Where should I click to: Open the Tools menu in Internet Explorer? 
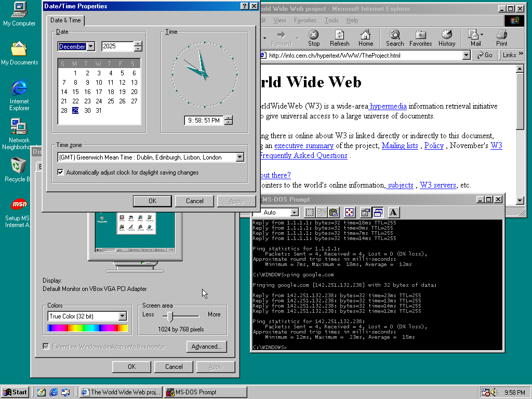click(x=331, y=20)
